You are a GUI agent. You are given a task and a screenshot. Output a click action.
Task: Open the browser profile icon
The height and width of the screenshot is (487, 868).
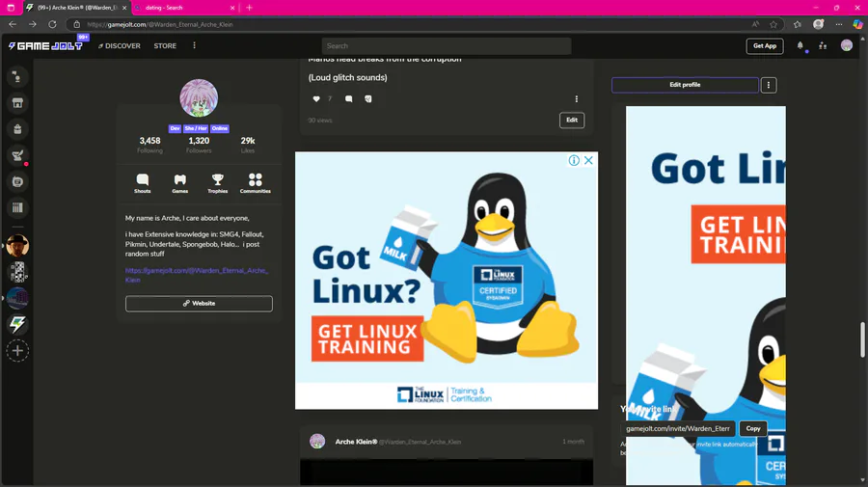tap(818, 24)
